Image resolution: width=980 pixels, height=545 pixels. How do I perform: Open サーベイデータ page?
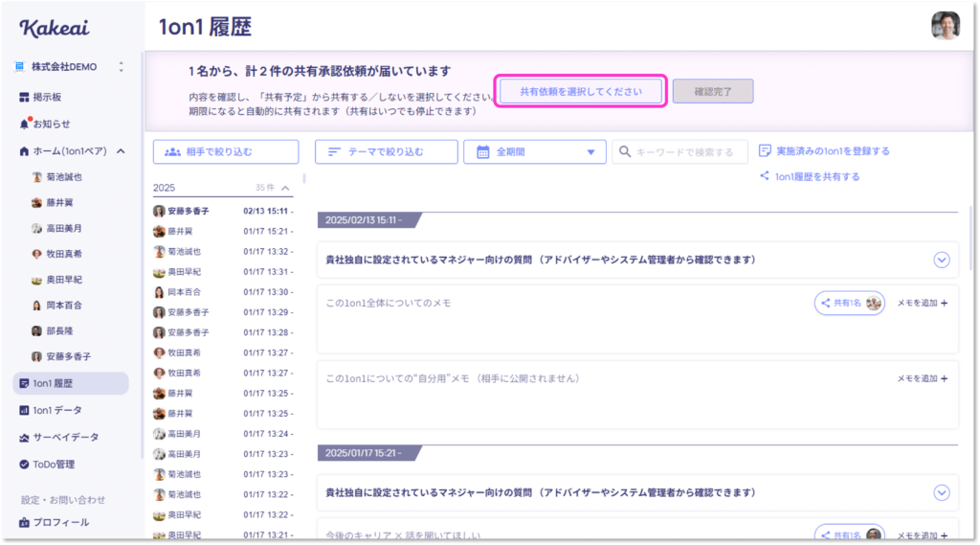[x=58, y=438]
